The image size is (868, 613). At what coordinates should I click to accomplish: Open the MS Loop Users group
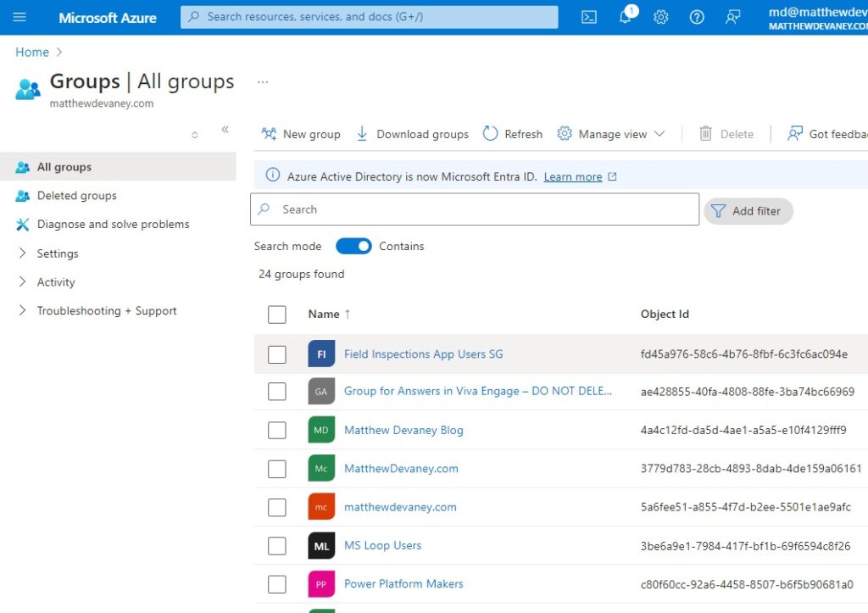(x=382, y=545)
